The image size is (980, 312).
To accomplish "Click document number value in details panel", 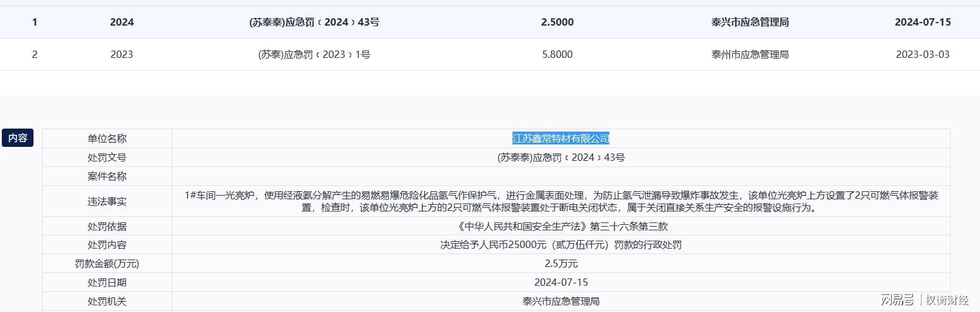I will point(561,157).
